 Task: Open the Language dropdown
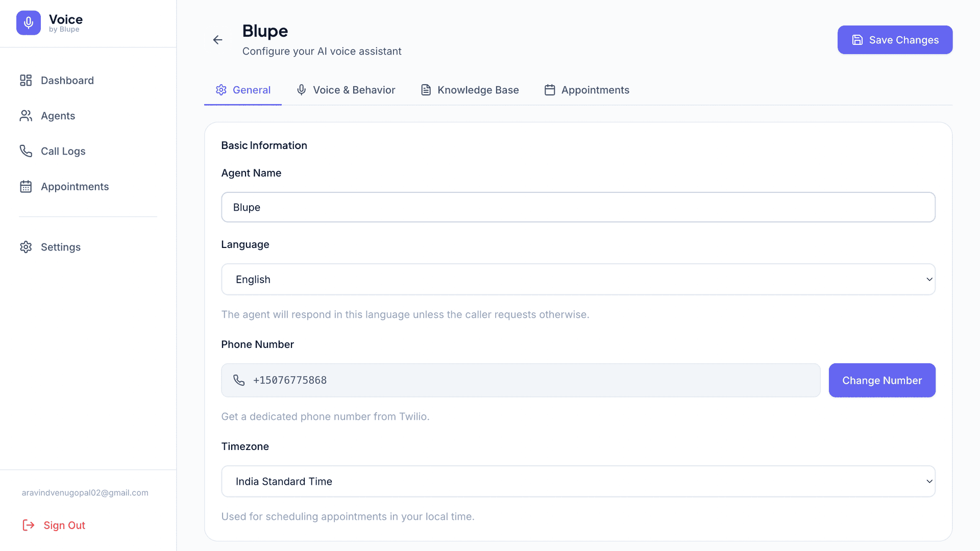tap(578, 279)
